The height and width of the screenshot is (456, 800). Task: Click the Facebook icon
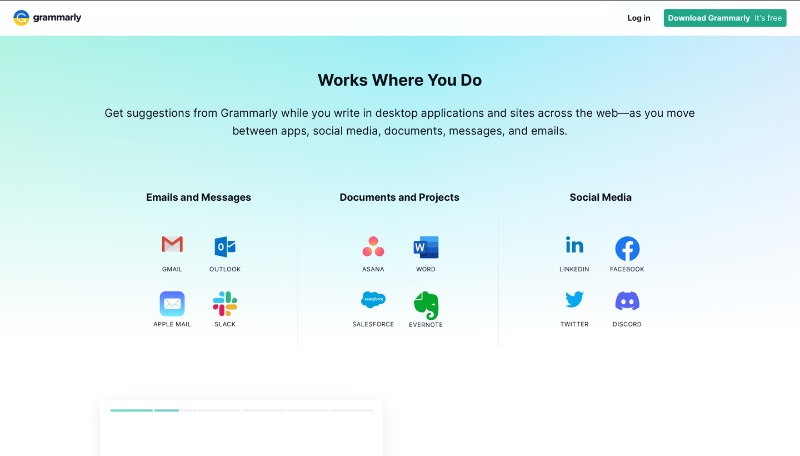pos(627,248)
